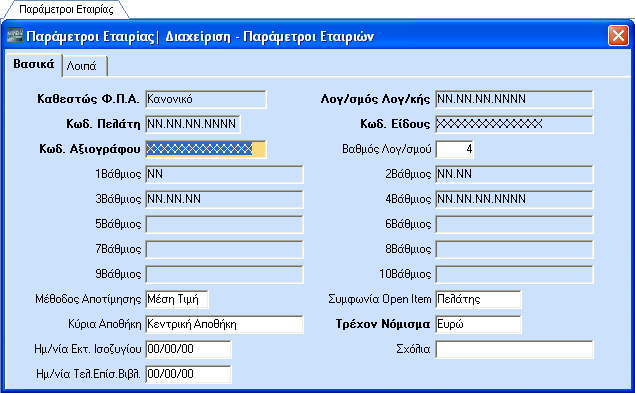Click the empty 7Βάθμιος field

point(224,249)
